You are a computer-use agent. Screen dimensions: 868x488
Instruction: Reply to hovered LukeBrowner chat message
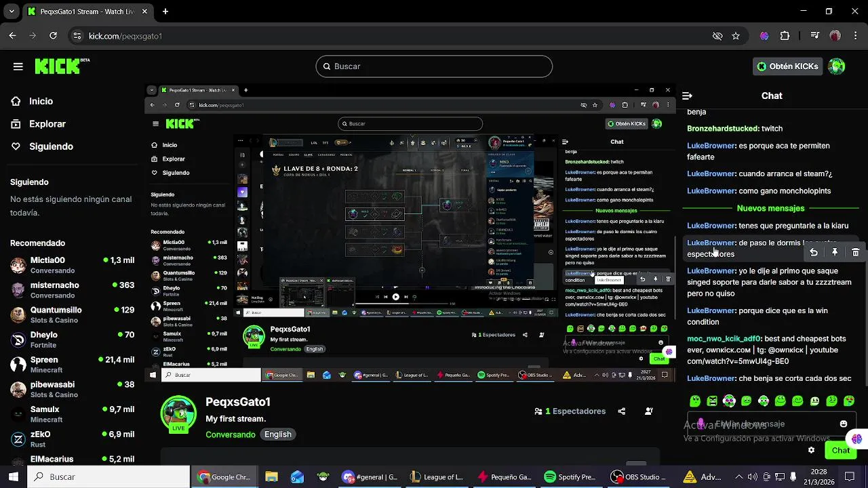click(x=814, y=252)
